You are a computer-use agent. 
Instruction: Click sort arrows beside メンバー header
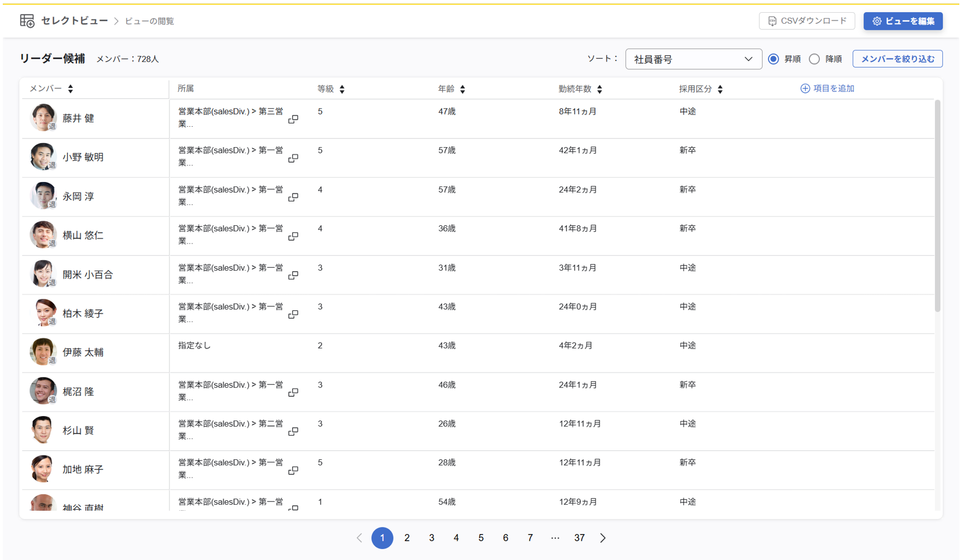[70, 89]
